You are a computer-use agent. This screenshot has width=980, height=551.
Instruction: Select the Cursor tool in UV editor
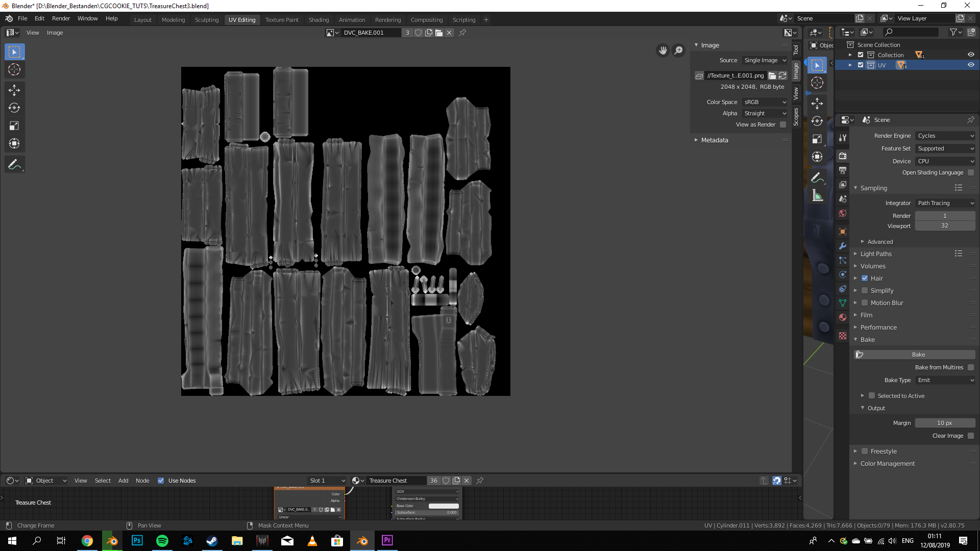pos(14,70)
